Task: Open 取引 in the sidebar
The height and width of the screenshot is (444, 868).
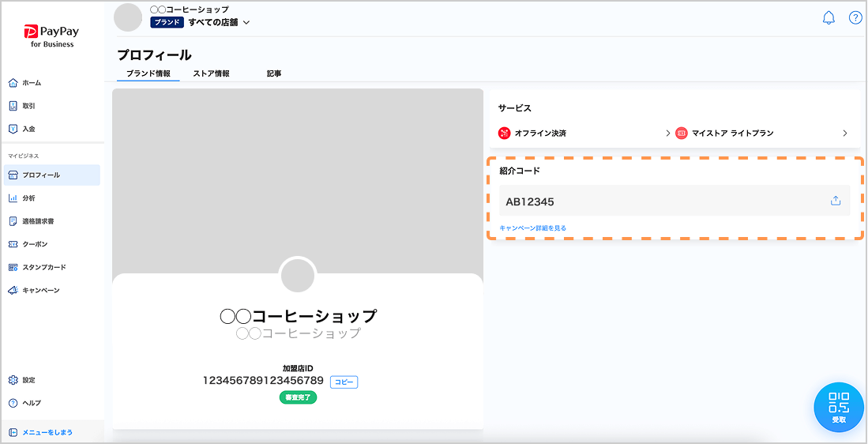Action: tap(28, 106)
